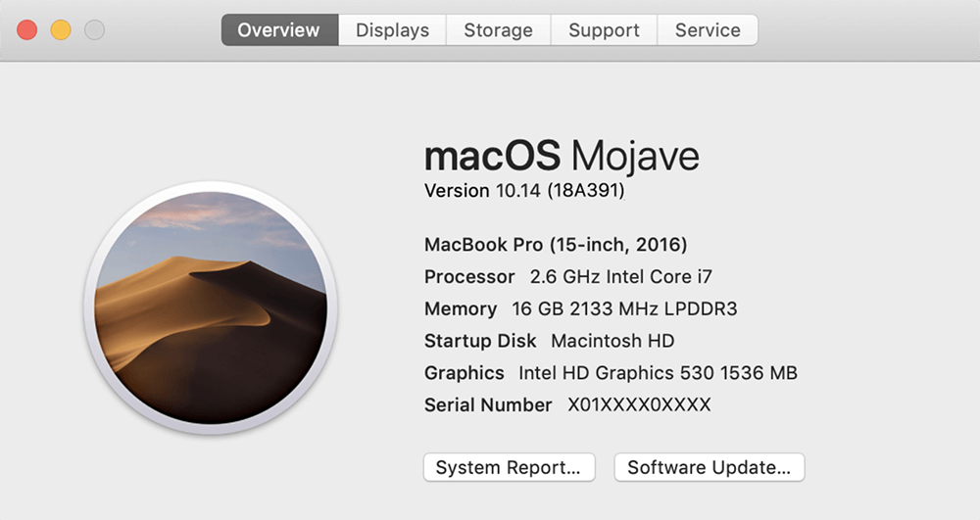Viewport: 980px width, 520px height.
Task: Select serial number X01XXXX0XXXX
Action: click(639, 405)
